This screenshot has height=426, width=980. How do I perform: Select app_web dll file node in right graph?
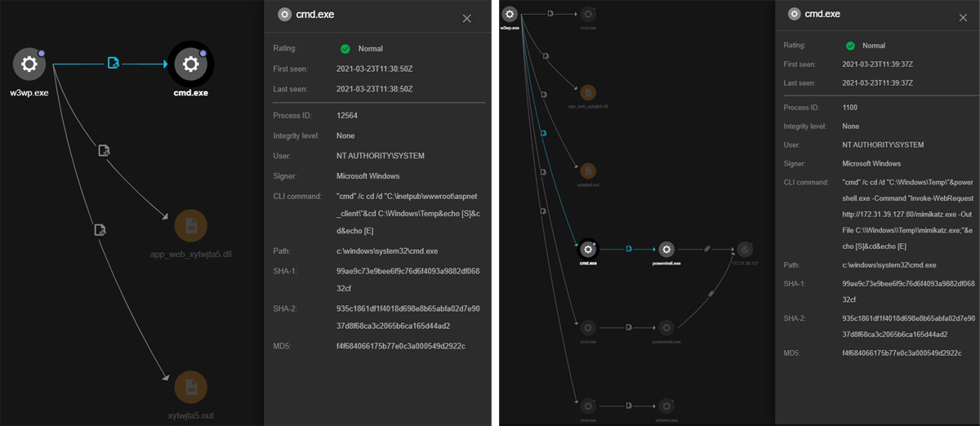pos(587,93)
